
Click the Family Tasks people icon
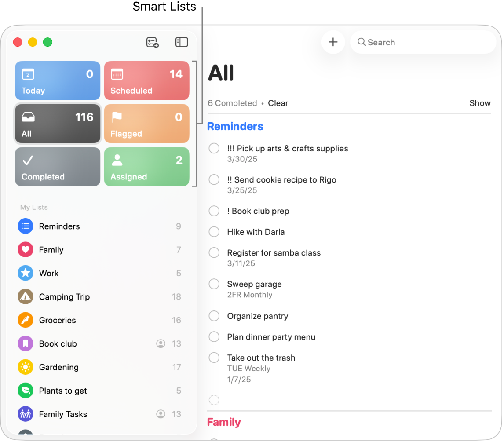tap(25, 414)
